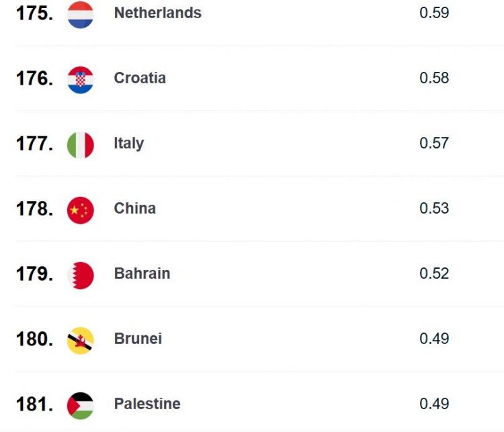Click the China flag icon
Image resolution: width=504 pixels, height=432 pixels.
[81, 210]
